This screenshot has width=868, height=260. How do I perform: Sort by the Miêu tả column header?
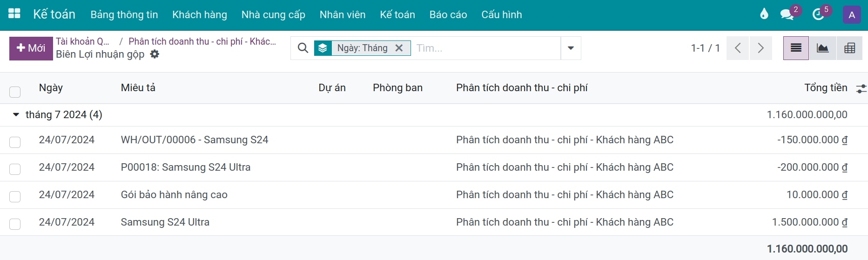[x=138, y=88]
